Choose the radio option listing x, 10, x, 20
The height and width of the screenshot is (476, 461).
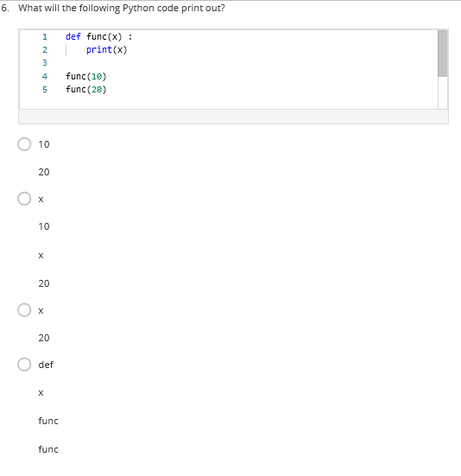click(x=24, y=199)
